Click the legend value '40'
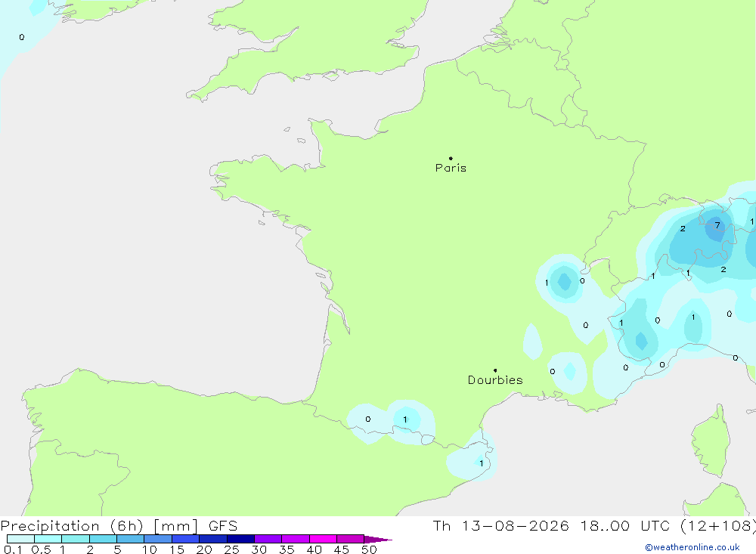The height and width of the screenshot is (554, 756). pyautogui.click(x=314, y=549)
